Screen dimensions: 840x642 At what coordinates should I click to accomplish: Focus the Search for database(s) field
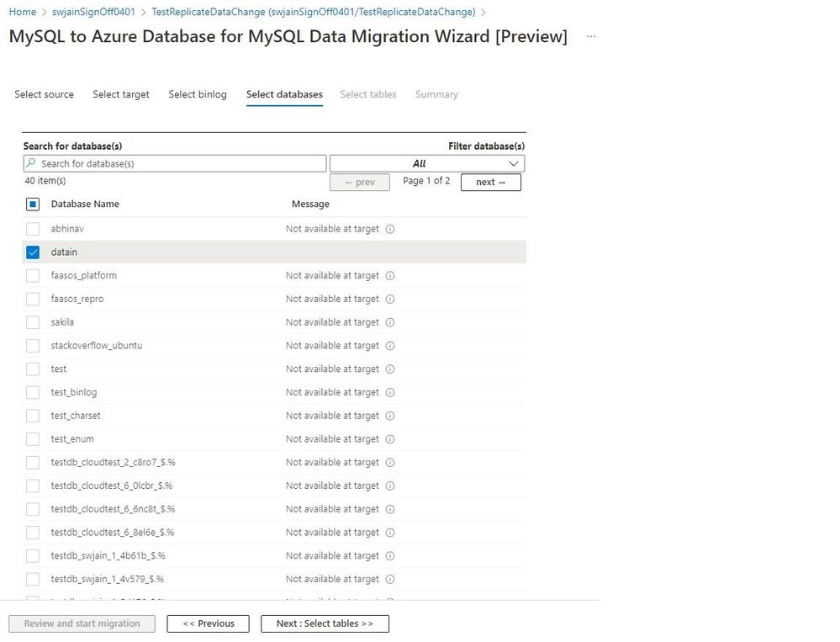click(175, 163)
